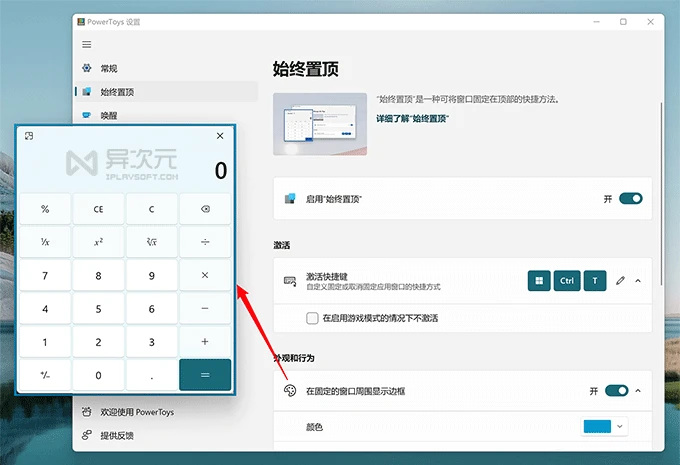Click the keyboard icon beside 激活快捷键
The image size is (680, 465).
[290, 281]
